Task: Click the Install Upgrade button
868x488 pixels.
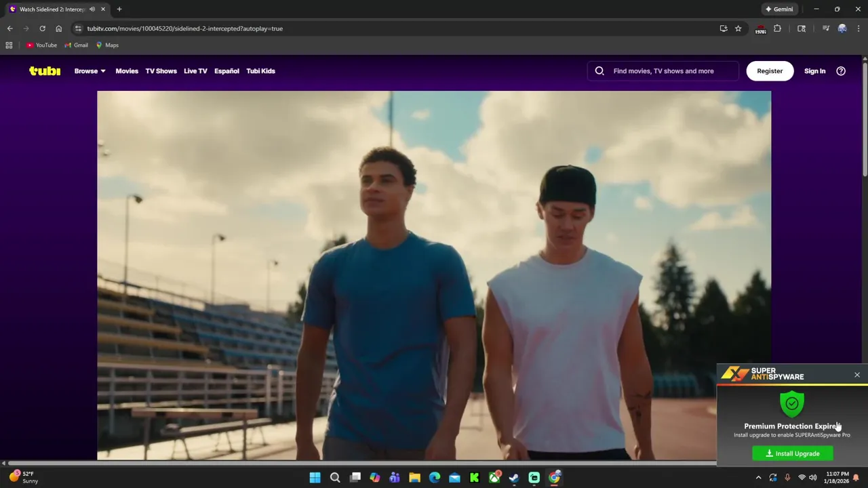Action: pyautogui.click(x=793, y=453)
